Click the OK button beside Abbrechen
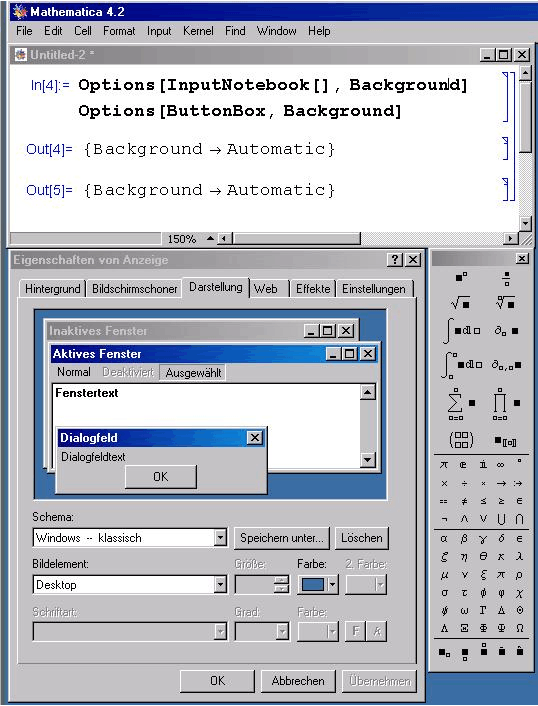The image size is (538, 706). coord(217,681)
